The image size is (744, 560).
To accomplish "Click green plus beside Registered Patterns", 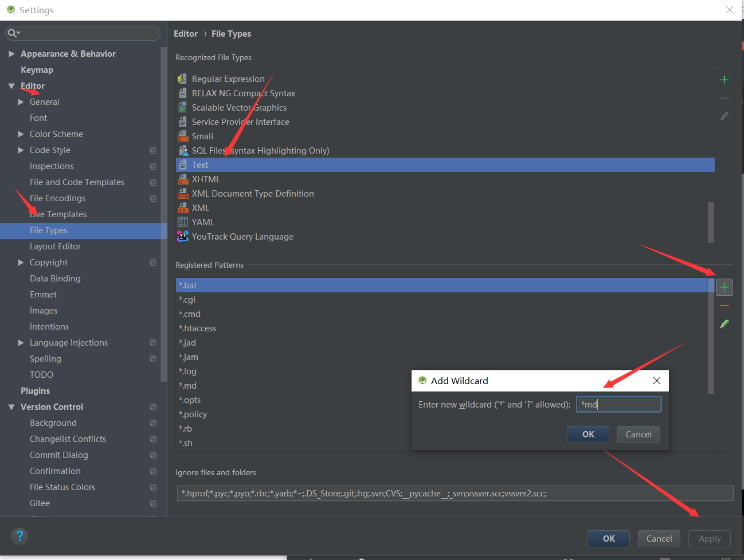I will coord(724,287).
